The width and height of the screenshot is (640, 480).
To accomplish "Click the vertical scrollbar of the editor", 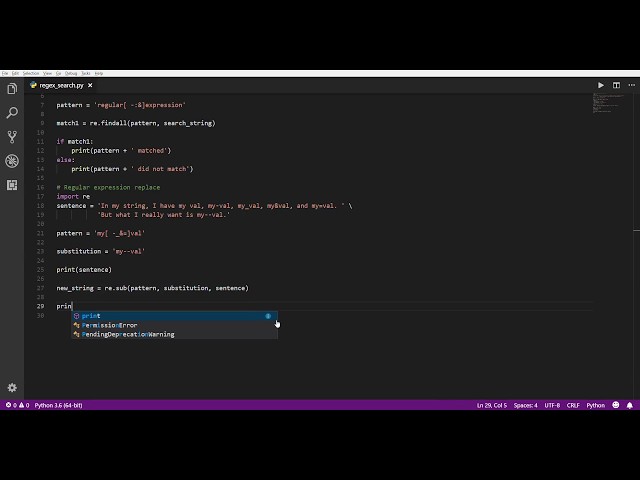I will tap(636, 245).
